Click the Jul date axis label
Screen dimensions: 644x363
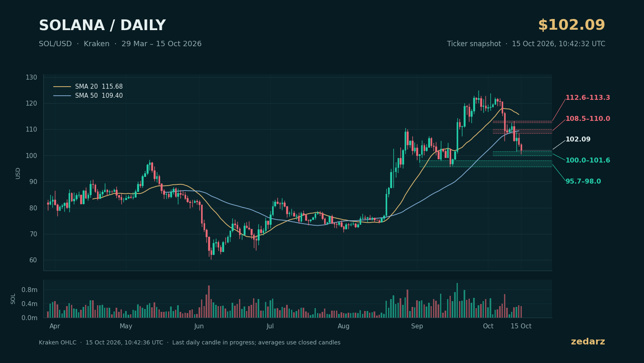[x=270, y=326]
